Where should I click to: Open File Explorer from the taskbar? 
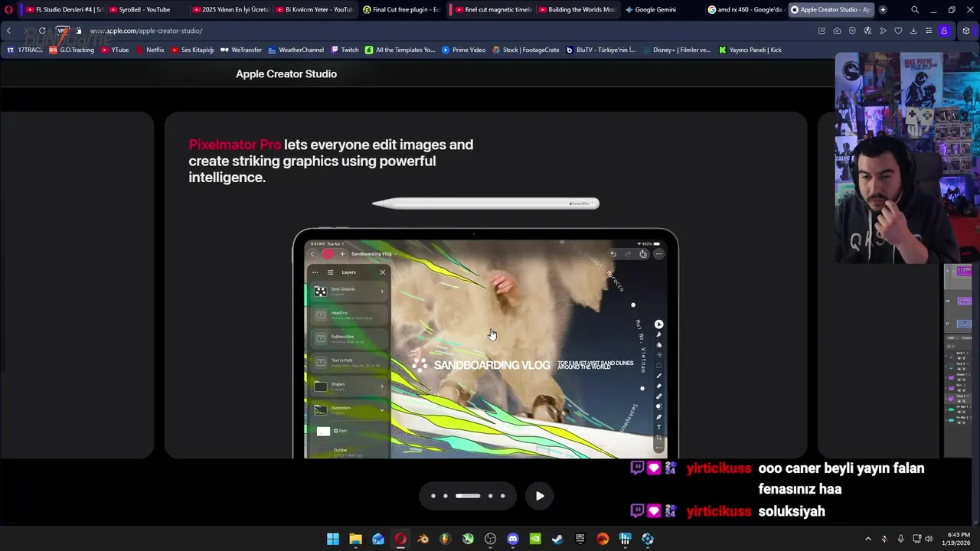[x=355, y=539]
